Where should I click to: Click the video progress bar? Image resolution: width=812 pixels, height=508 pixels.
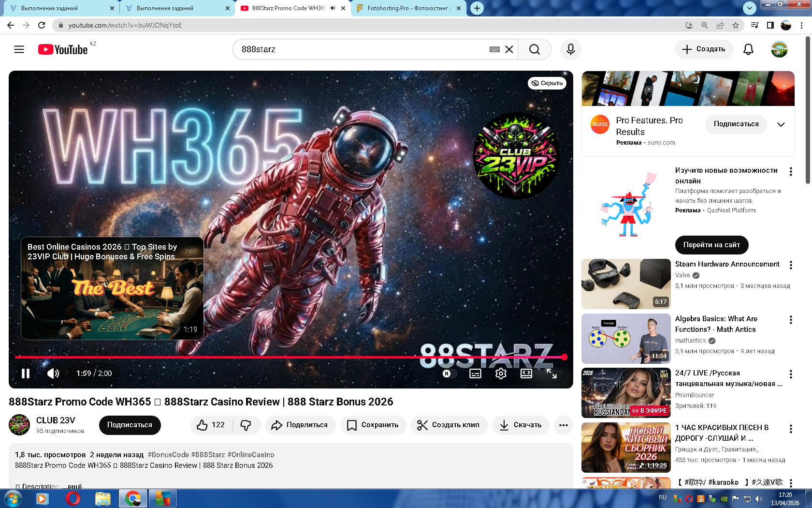pos(290,357)
